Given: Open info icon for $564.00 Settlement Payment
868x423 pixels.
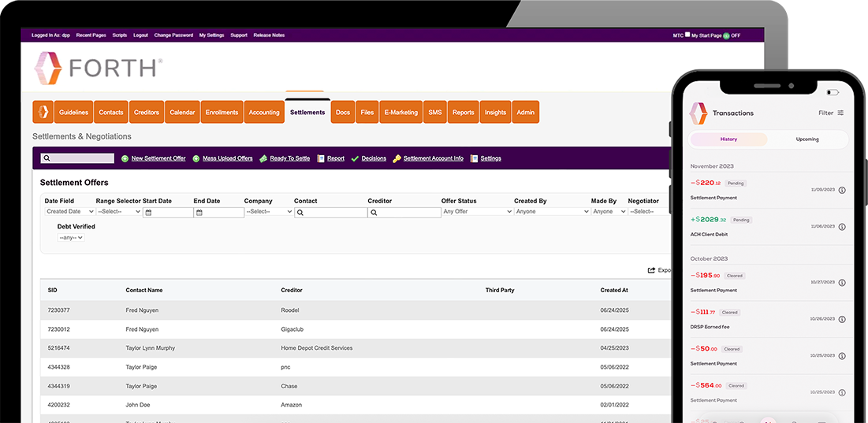Looking at the screenshot, I should [x=842, y=392].
